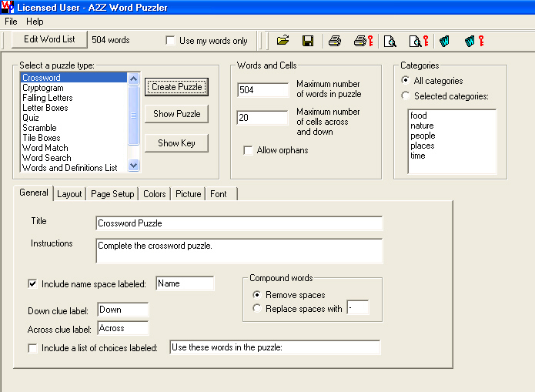Select Quiz puzzle type
535x392 pixels.
74,118
